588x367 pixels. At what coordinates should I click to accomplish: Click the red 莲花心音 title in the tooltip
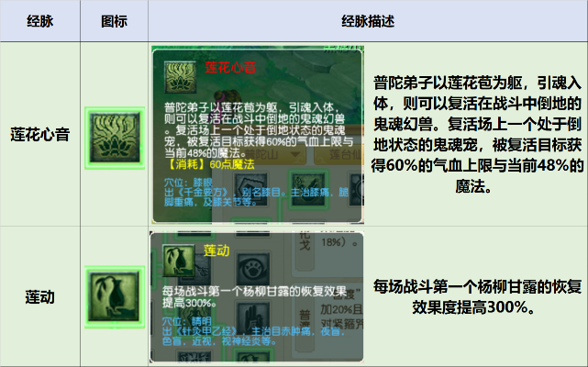click(x=230, y=68)
